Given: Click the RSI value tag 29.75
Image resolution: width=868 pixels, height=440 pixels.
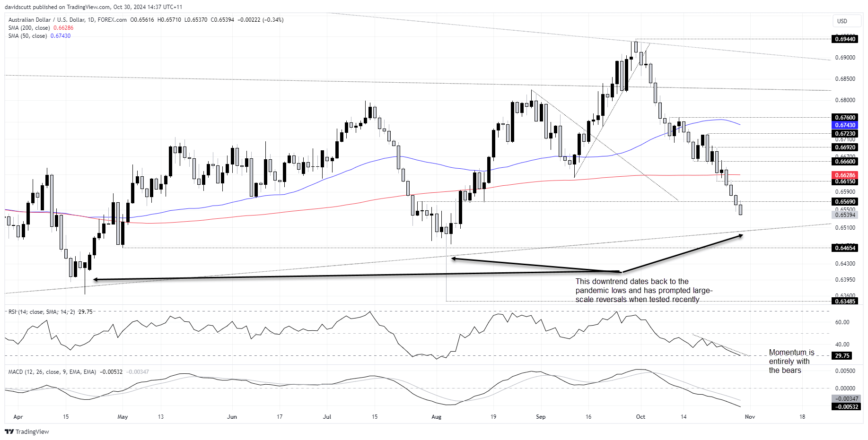Looking at the screenshot, I should (842, 356).
